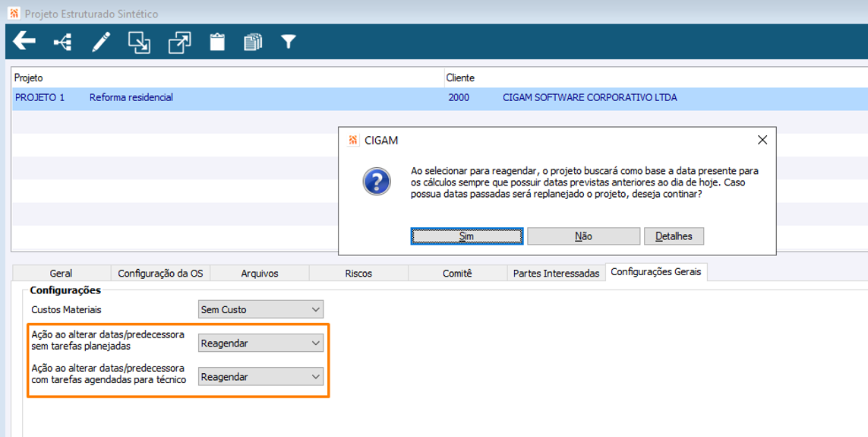Viewport: 868px width, 437px height.
Task: Open the project structure tree icon
Action: coord(62,42)
